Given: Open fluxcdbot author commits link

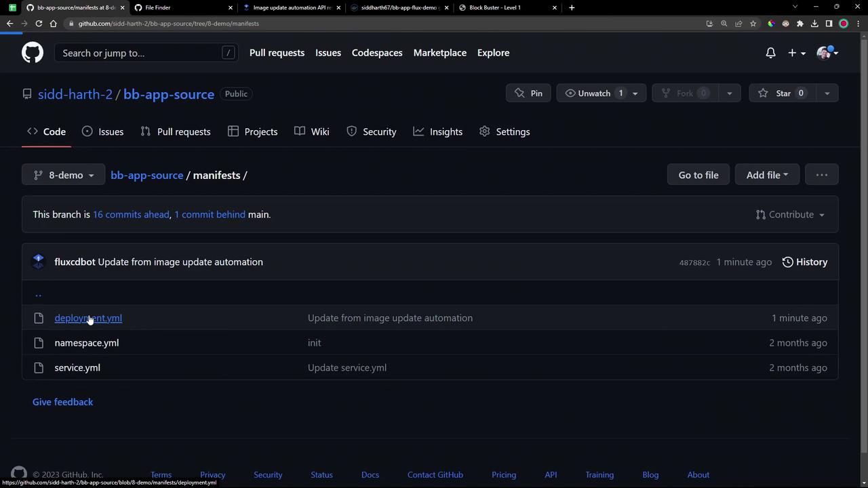Looking at the screenshot, I should click(75, 262).
